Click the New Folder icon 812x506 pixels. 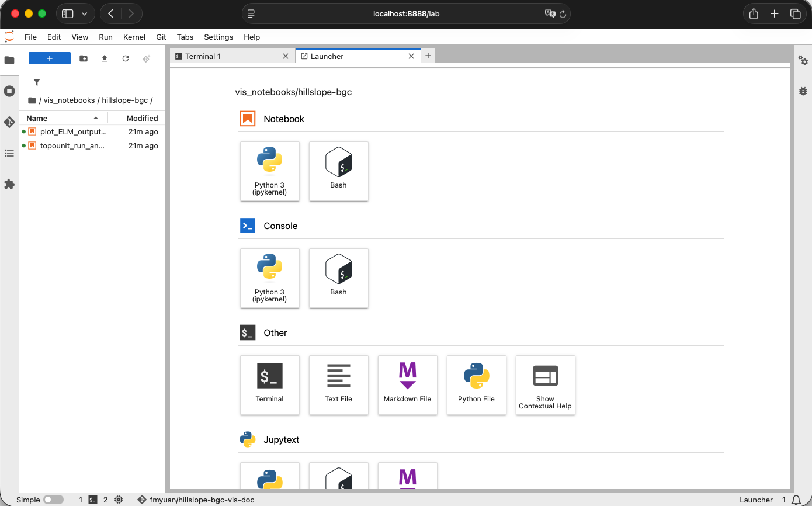pyautogui.click(x=84, y=58)
